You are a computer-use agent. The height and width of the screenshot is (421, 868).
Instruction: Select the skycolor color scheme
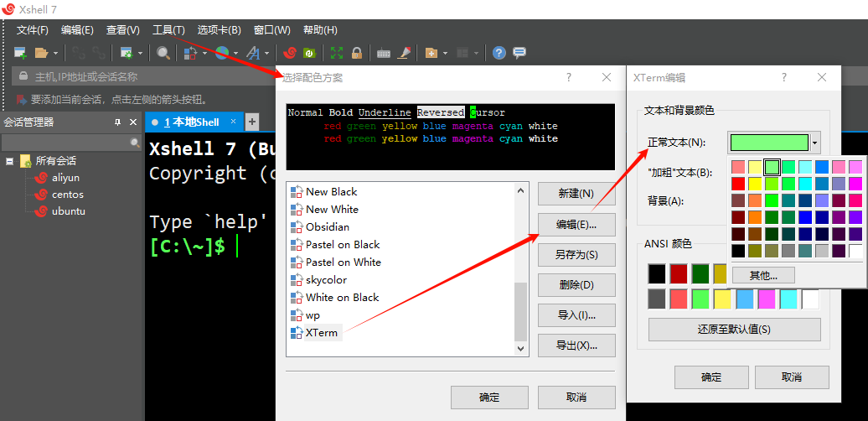tap(326, 280)
